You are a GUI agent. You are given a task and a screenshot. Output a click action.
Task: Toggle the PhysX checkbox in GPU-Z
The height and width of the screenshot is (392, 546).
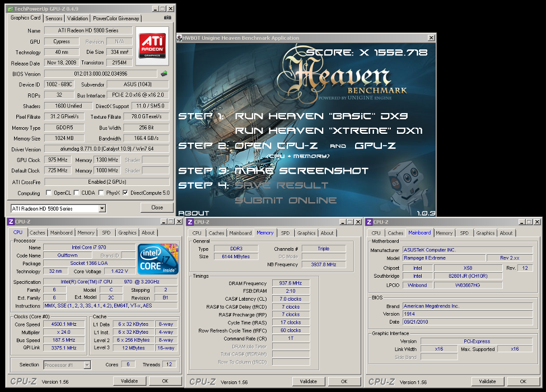[x=101, y=193]
